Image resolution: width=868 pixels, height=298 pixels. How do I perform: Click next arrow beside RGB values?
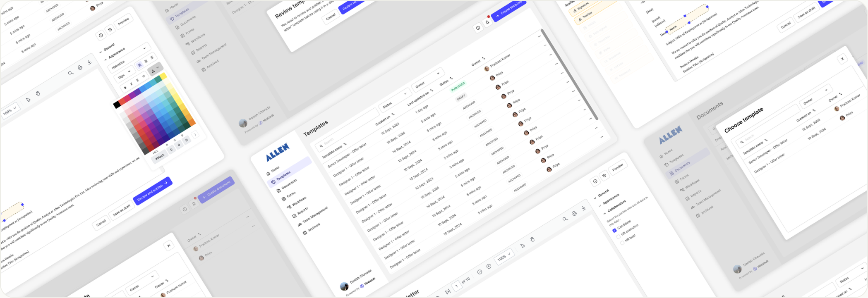(x=195, y=135)
